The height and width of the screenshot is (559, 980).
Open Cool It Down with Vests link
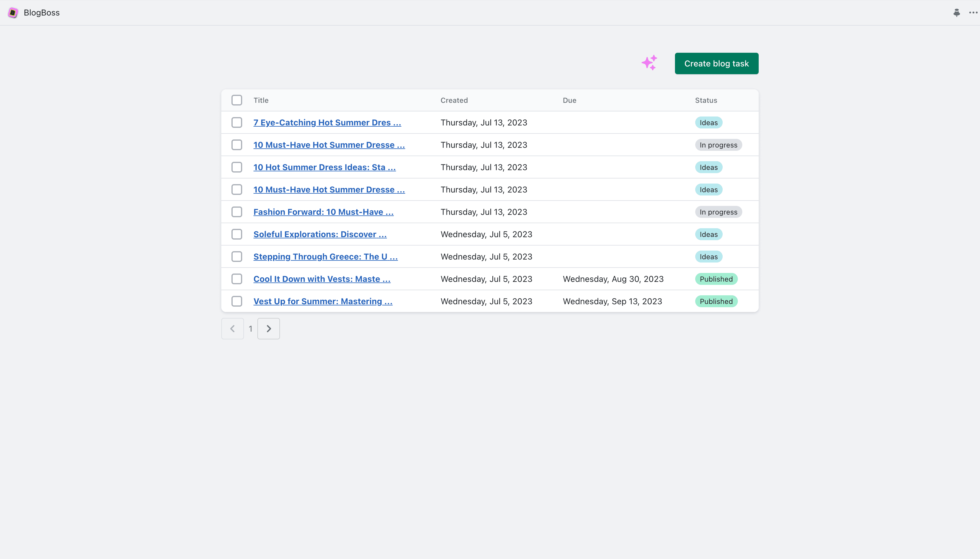click(x=321, y=279)
